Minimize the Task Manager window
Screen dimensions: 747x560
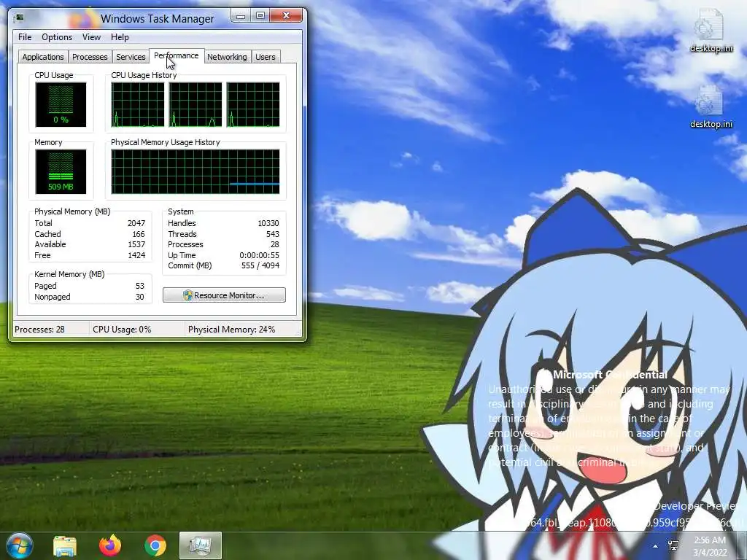point(241,16)
